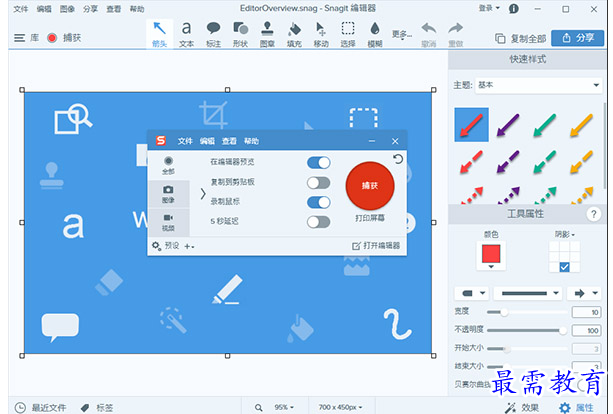613x414 pixels.
Task: Open the 95% zoom level dropdown
Action: pyautogui.click(x=284, y=407)
